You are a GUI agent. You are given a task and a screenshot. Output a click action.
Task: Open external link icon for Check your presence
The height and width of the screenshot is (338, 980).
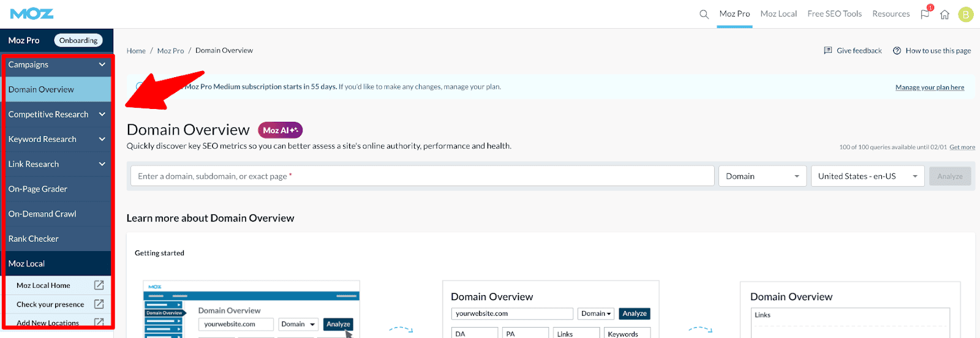[x=99, y=304]
